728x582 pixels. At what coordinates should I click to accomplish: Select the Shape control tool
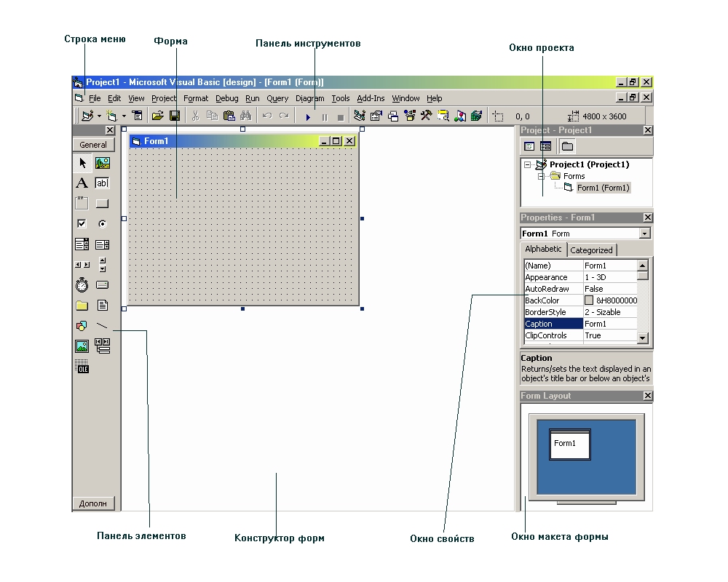point(82,326)
